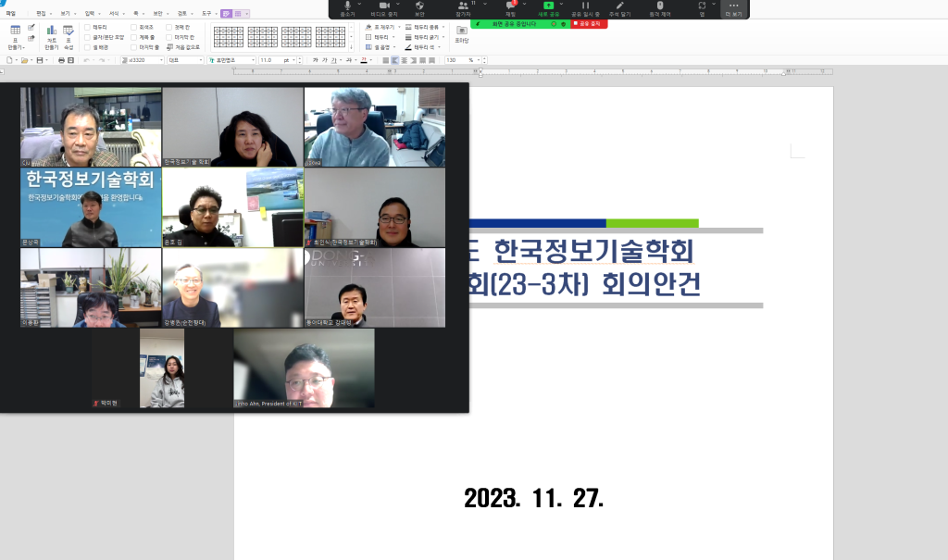Open the 보기 menu
The width and height of the screenshot is (948, 560).
65,14
